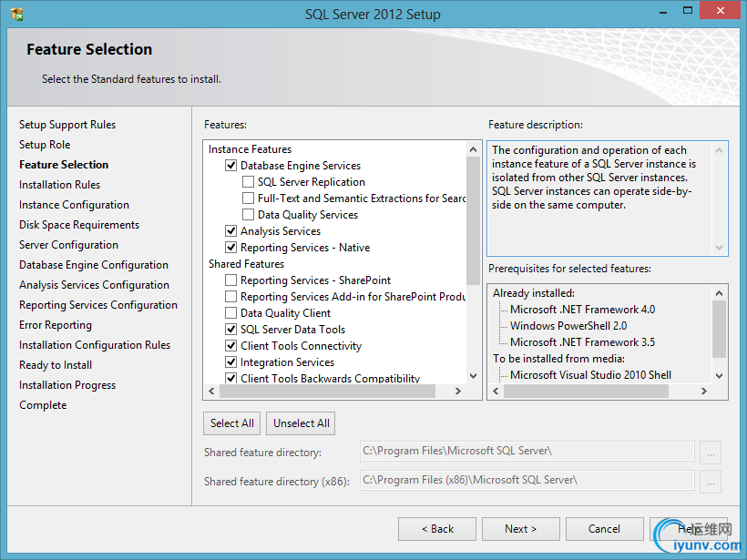Click Error Reporting step
Viewport: 747px width, 560px height.
click(x=56, y=325)
